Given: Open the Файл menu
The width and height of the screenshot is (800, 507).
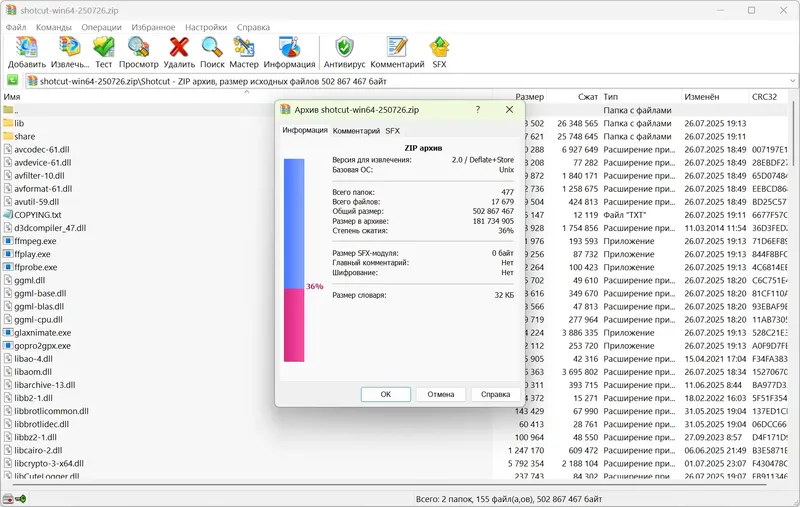Looking at the screenshot, I should click(16, 27).
